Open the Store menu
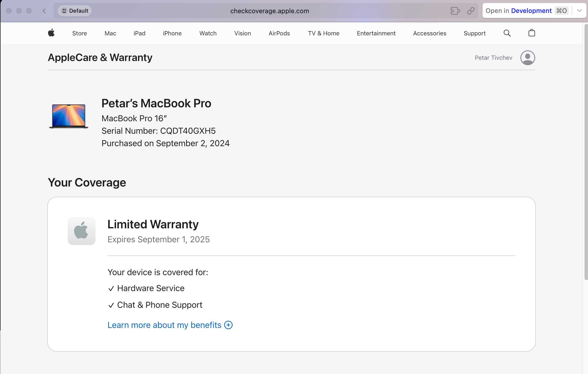Image resolution: width=588 pixels, height=374 pixels. coord(80,33)
